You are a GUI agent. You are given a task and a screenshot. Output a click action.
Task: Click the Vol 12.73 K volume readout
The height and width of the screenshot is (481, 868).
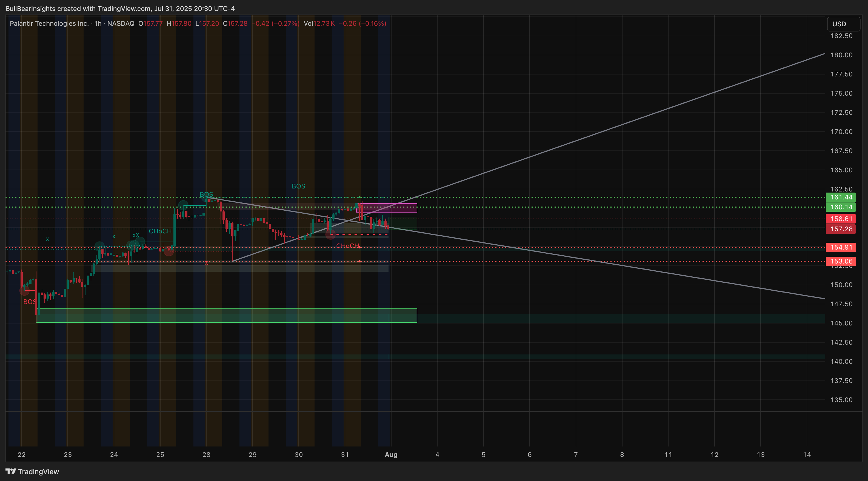click(319, 24)
